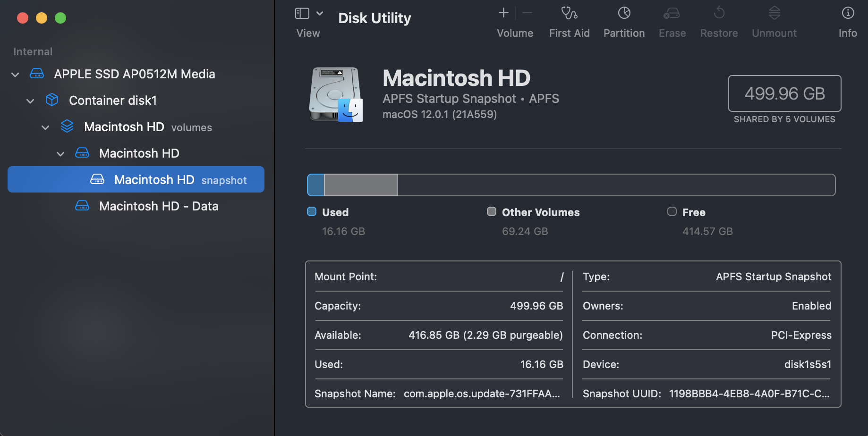Click the Erase drive icon
Image resolution: width=868 pixels, height=436 pixels.
tap(672, 13)
